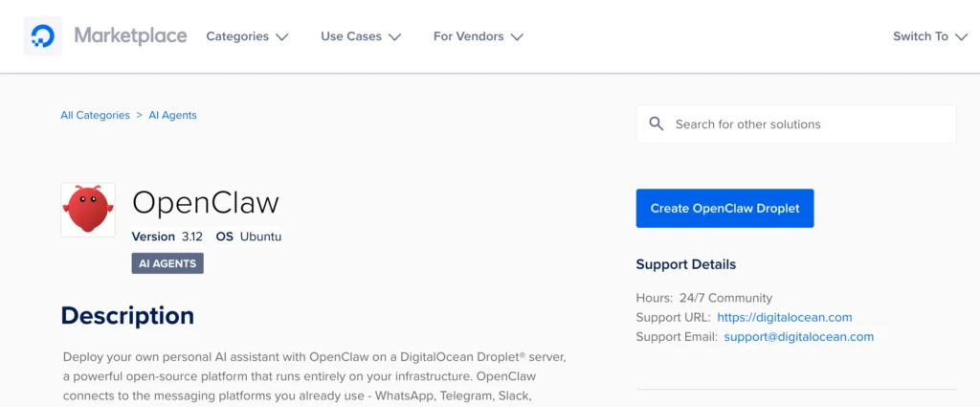The image size is (980, 407).
Task: Click the Version 3.12 text
Action: (167, 237)
